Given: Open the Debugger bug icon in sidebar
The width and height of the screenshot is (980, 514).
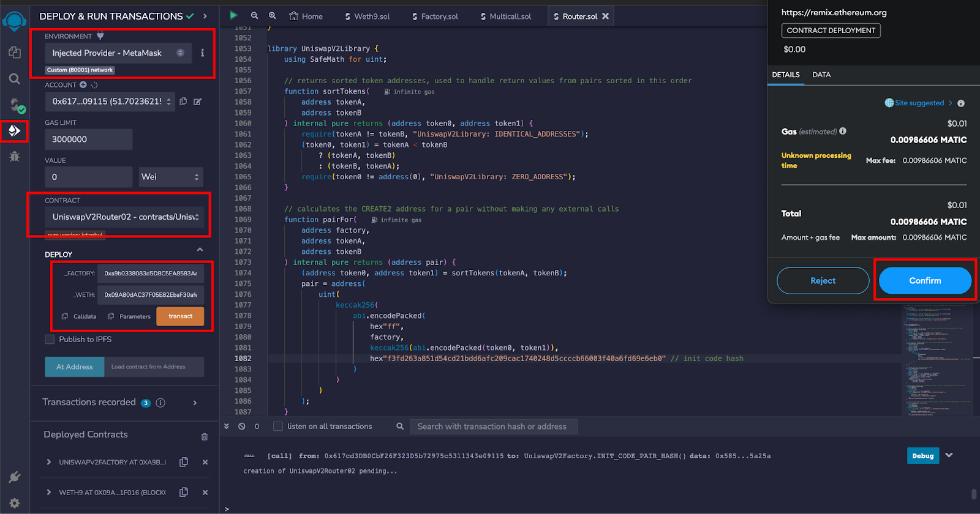Looking at the screenshot, I should point(15,157).
